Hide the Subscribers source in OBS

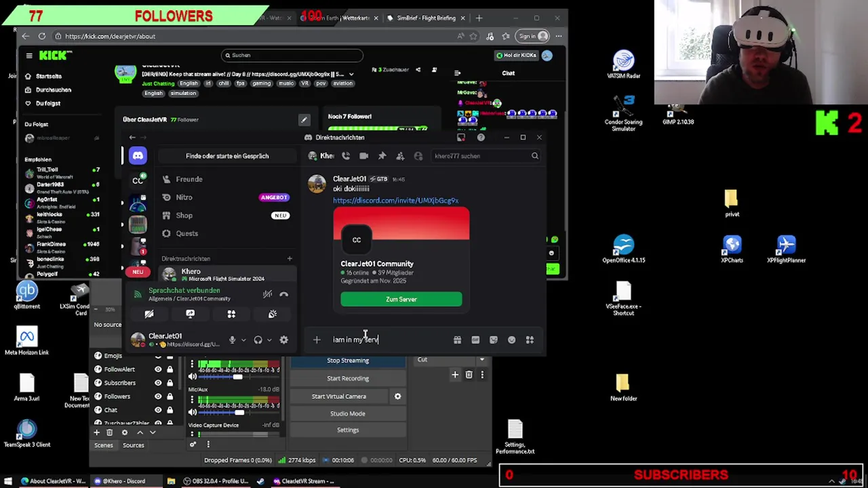point(158,383)
